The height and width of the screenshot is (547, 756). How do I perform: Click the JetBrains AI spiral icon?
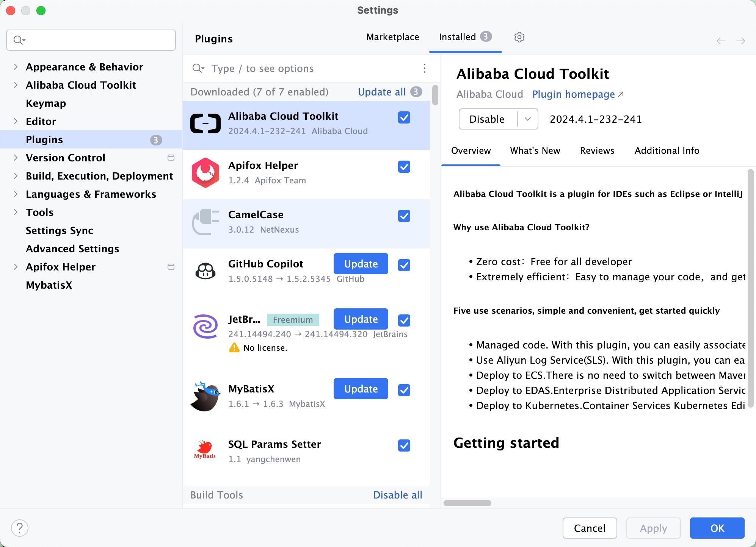(x=205, y=327)
